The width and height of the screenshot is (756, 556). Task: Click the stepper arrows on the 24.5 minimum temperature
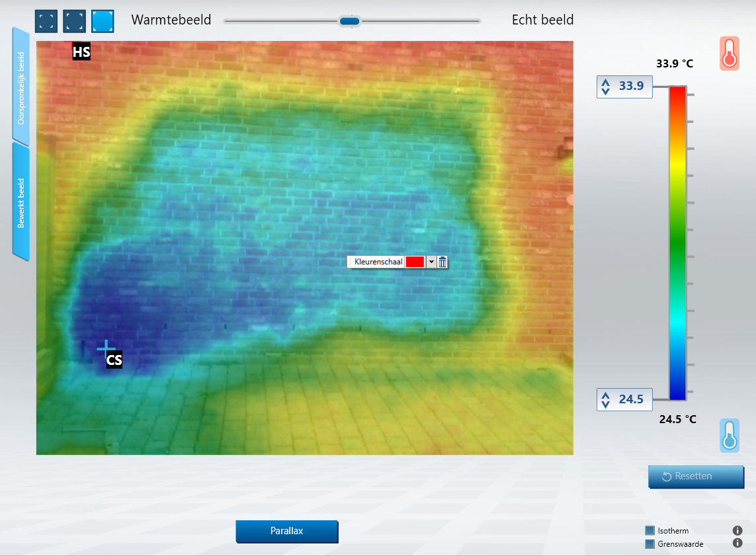pos(605,399)
